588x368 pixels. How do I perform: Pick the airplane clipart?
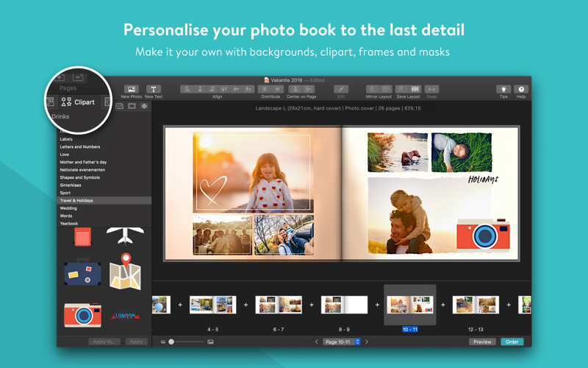(x=125, y=236)
